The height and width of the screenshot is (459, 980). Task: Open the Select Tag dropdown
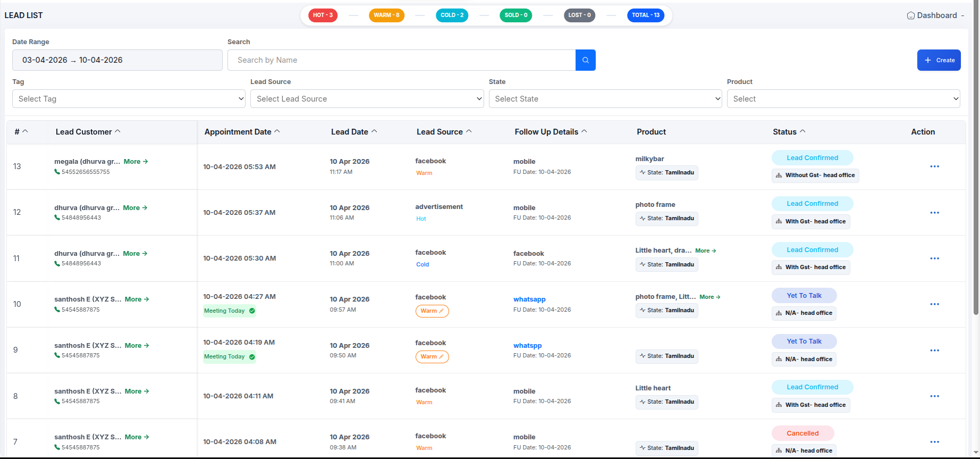[129, 99]
